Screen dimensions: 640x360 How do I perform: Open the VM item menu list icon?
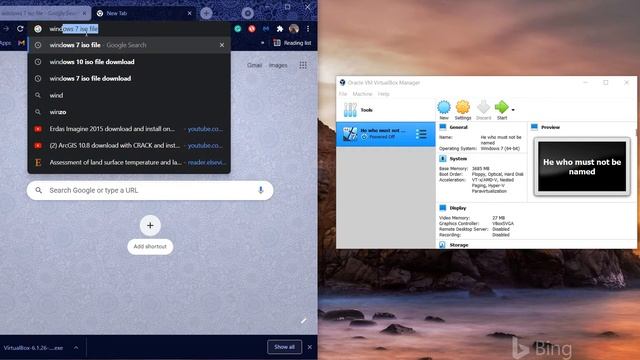(421, 134)
